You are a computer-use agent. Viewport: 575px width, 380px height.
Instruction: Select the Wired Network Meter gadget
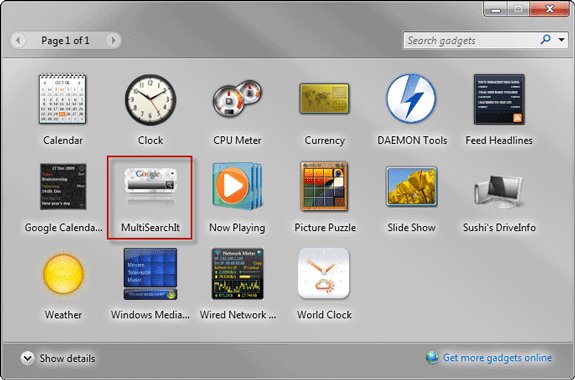point(237,274)
